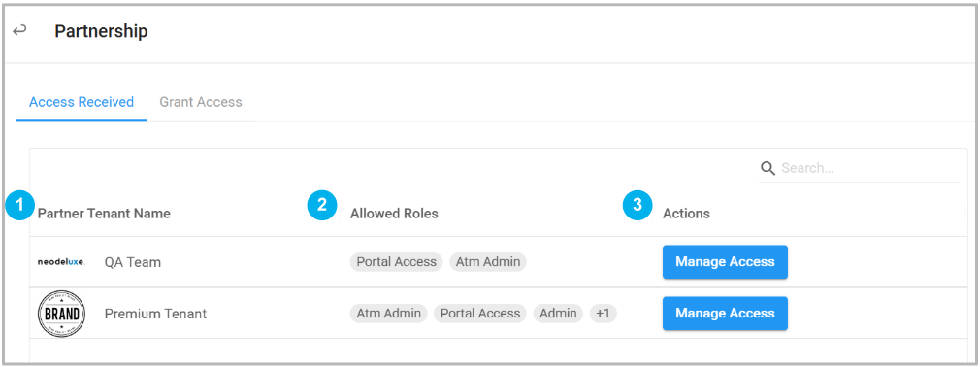The width and height of the screenshot is (980, 367).
Task: Expand the +1 roles chip
Action: [x=604, y=314]
